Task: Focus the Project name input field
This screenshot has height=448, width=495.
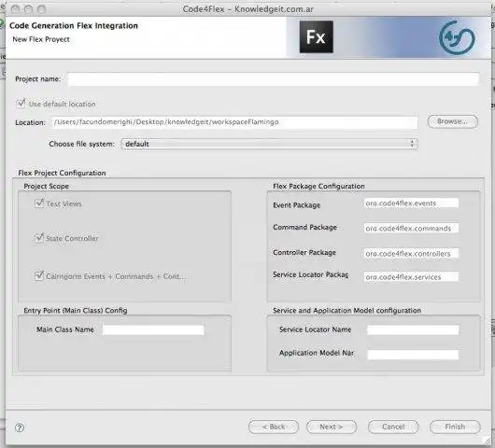Action: point(274,79)
